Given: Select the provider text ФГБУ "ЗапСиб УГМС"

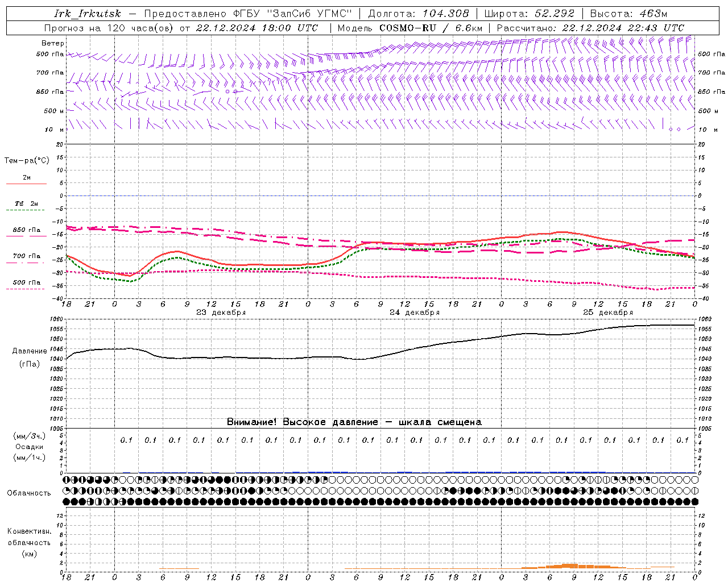Looking at the screenshot, I should pyautogui.click(x=292, y=14).
